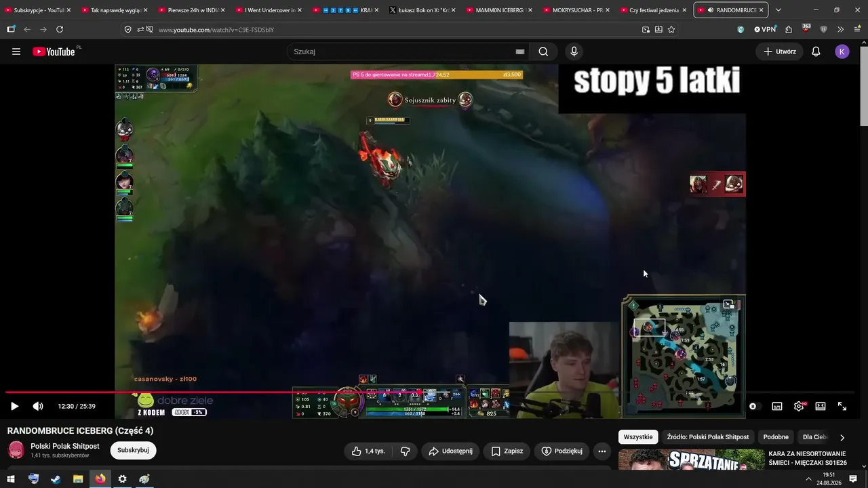Dislike the video
Screen dimensions: 868x488
[x=406, y=451]
